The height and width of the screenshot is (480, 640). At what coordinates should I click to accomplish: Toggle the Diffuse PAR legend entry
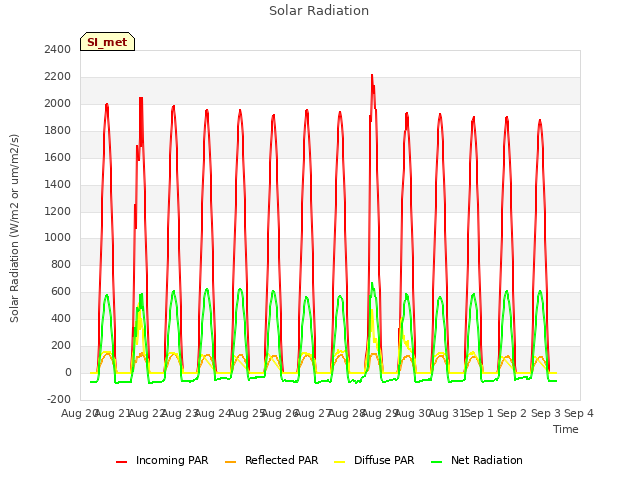tap(374, 460)
